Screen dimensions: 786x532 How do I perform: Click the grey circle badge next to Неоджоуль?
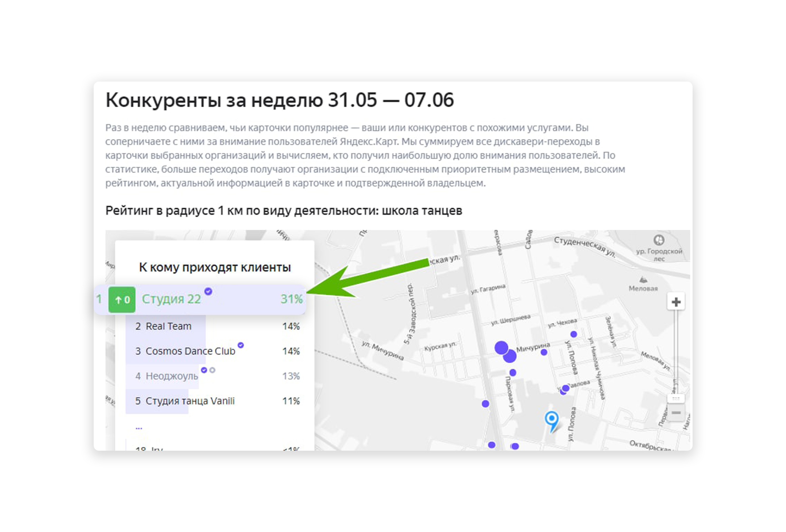pyautogui.click(x=212, y=370)
